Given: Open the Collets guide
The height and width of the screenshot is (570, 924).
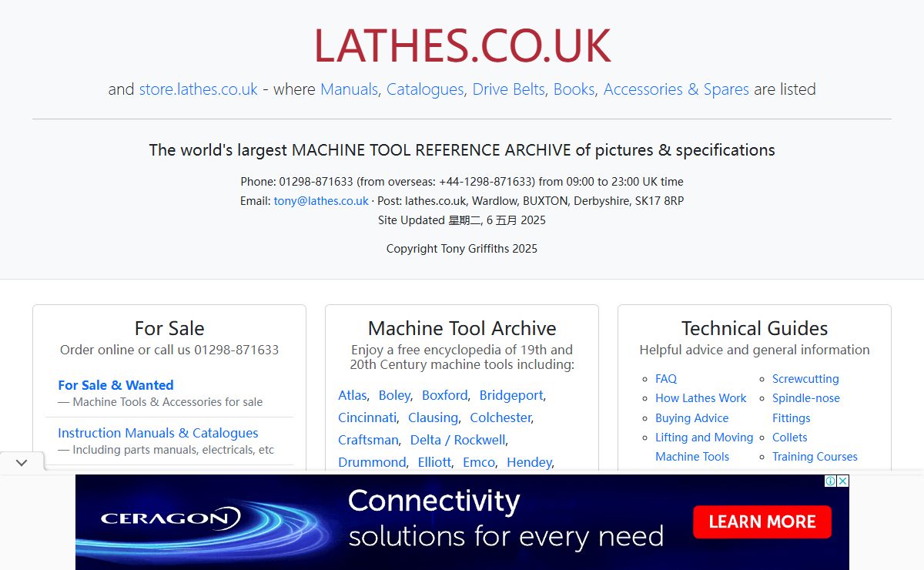Looking at the screenshot, I should coord(789,438).
